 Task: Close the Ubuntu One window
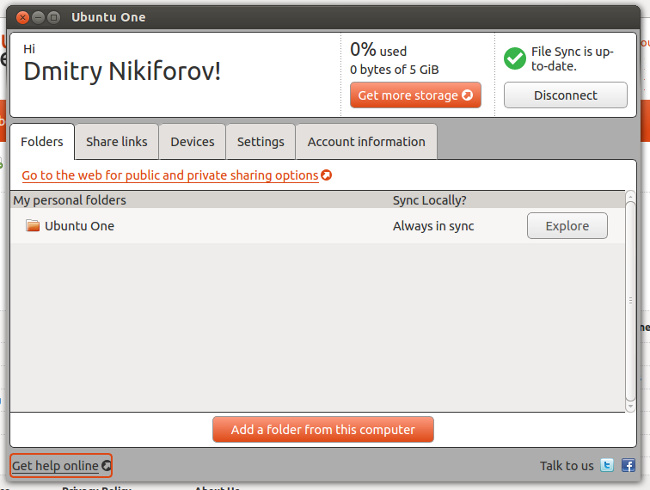[x=23, y=17]
